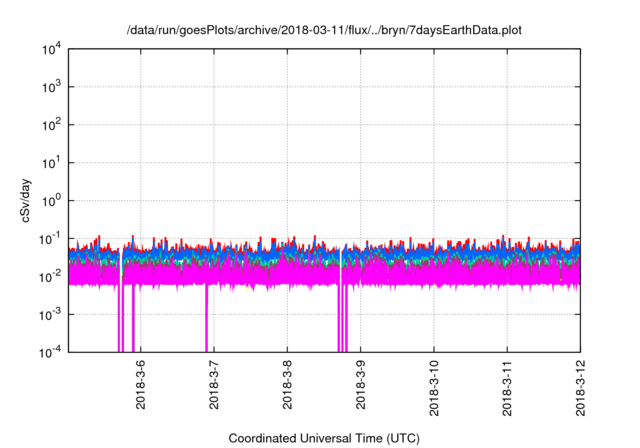Click the 2018-3-11 date label
Image resolution: width=640 pixels, height=448 pixels.
point(507,388)
